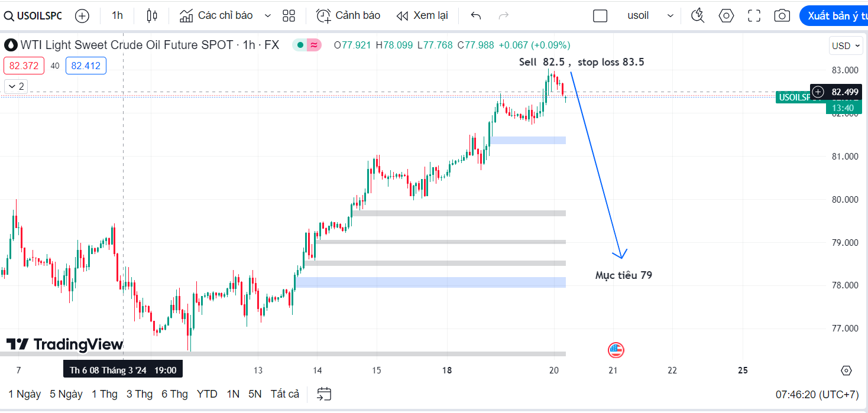The width and height of the screenshot is (868, 413).
Task: Open quick search (lightning magnifier) icon
Action: pos(698,16)
